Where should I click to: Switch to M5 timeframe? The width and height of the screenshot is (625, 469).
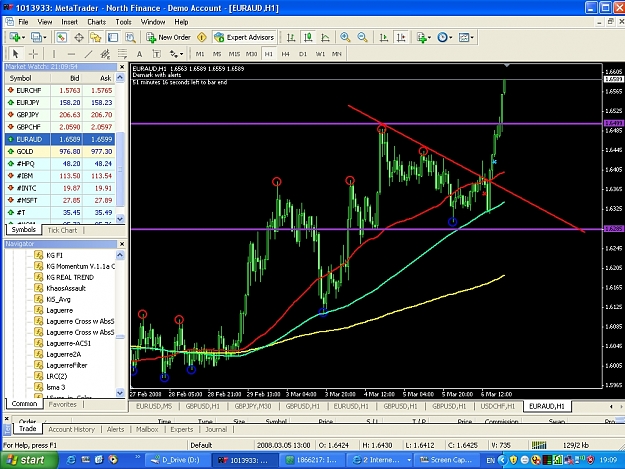pyautogui.click(x=217, y=54)
